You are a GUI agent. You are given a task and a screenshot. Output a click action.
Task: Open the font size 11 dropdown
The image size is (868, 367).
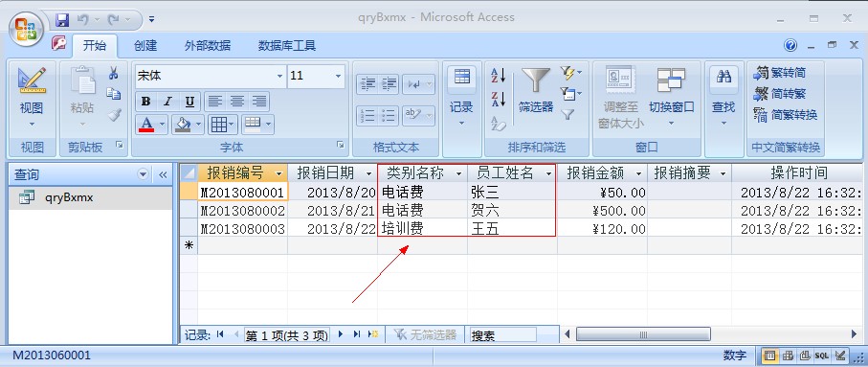point(338,76)
